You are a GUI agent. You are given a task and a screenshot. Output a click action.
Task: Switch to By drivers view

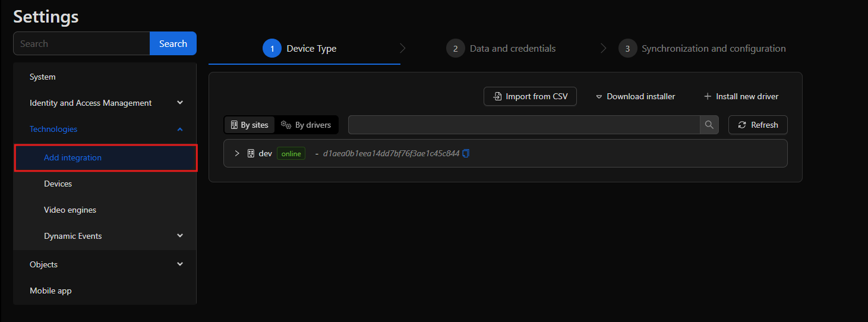306,125
